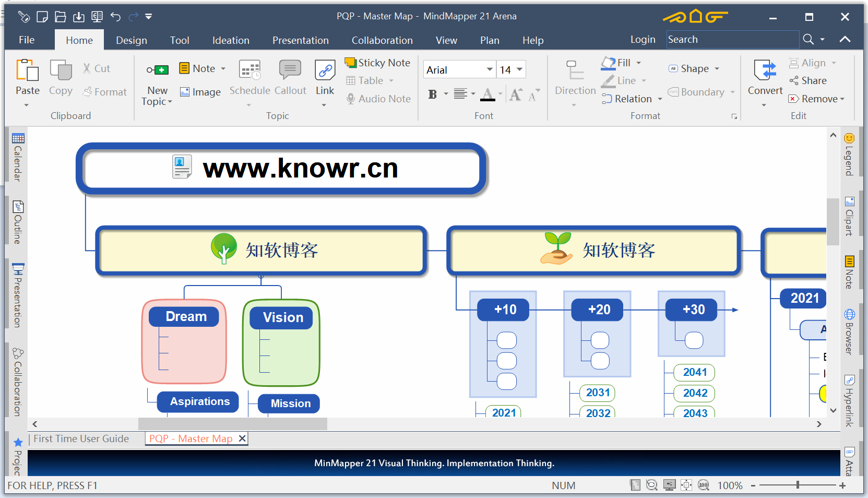Open the Presentation ribbon tab
The image size is (868, 498).
pos(301,40)
